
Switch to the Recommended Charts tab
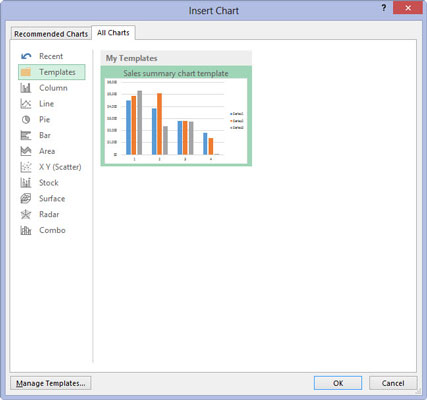point(51,34)
